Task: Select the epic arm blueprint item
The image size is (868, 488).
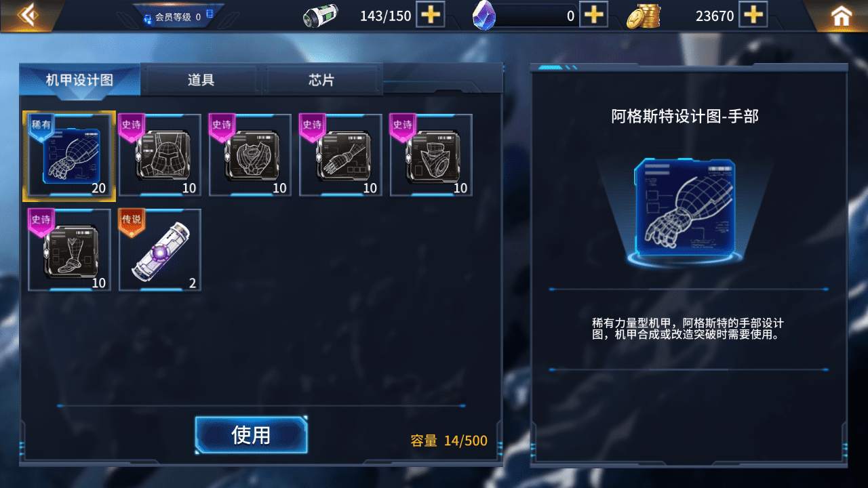Action: pos(340,155)
